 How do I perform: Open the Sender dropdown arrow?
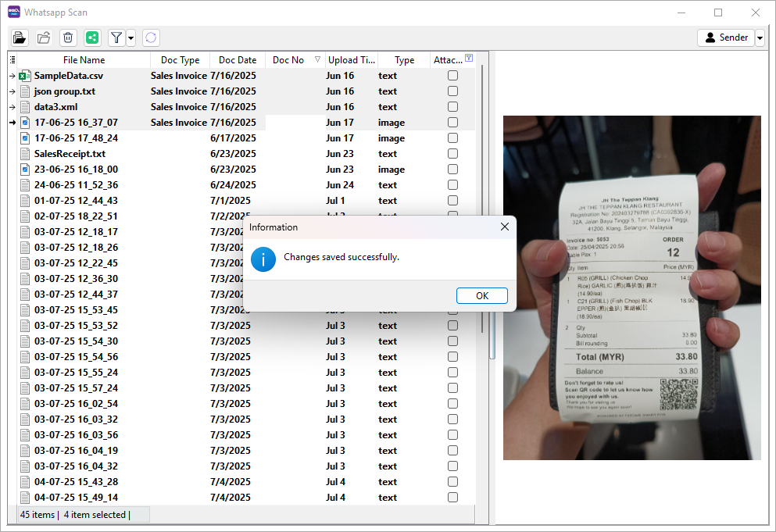760,37
